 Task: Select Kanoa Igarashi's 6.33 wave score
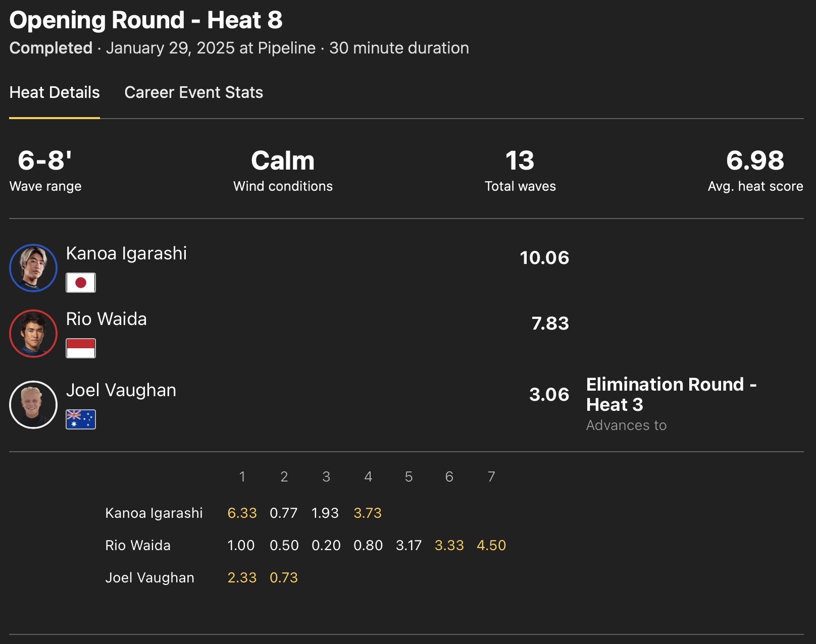242,513
